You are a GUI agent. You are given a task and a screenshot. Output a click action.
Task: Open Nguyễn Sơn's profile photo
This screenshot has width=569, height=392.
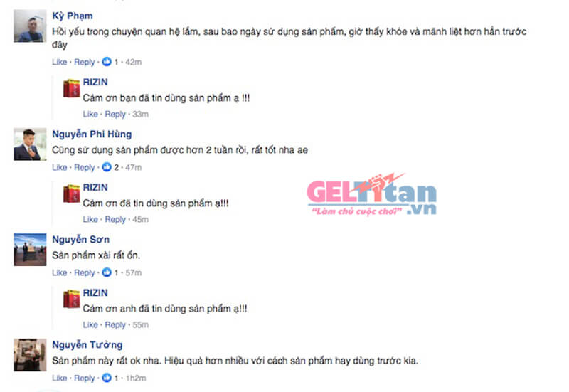click(30, 249)
